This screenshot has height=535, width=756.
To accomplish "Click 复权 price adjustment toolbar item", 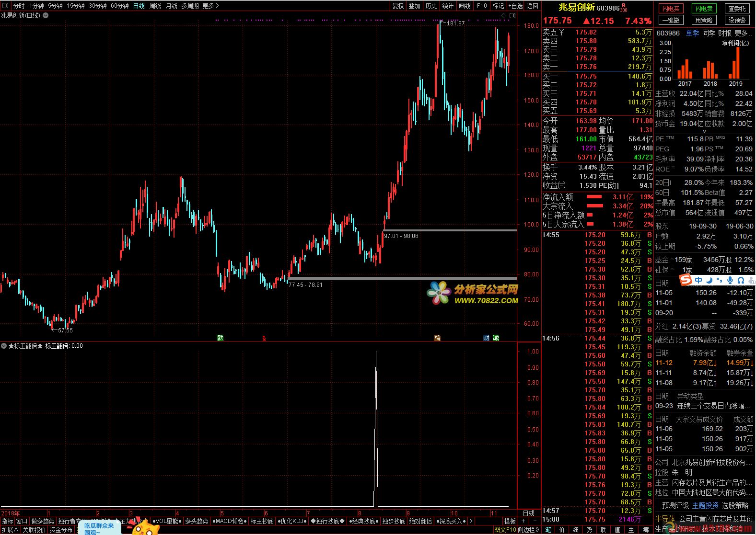I will (x=398, y=6).
